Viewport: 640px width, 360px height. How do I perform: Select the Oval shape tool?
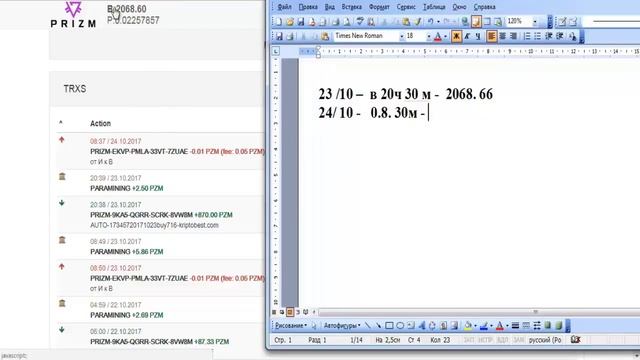tap(400, 325)
